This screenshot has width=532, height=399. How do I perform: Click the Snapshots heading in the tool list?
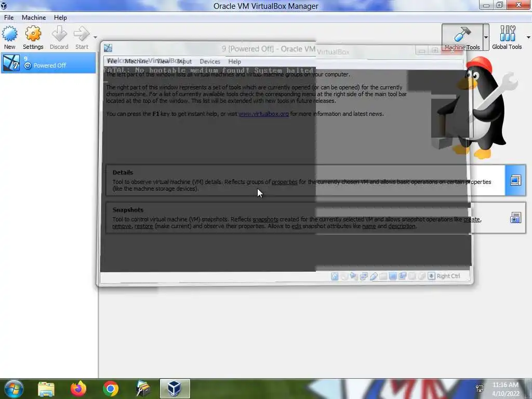tap(128, 210)
